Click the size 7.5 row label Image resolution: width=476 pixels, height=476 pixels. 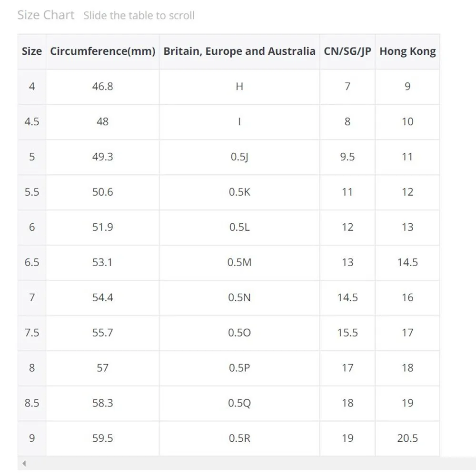32,333
